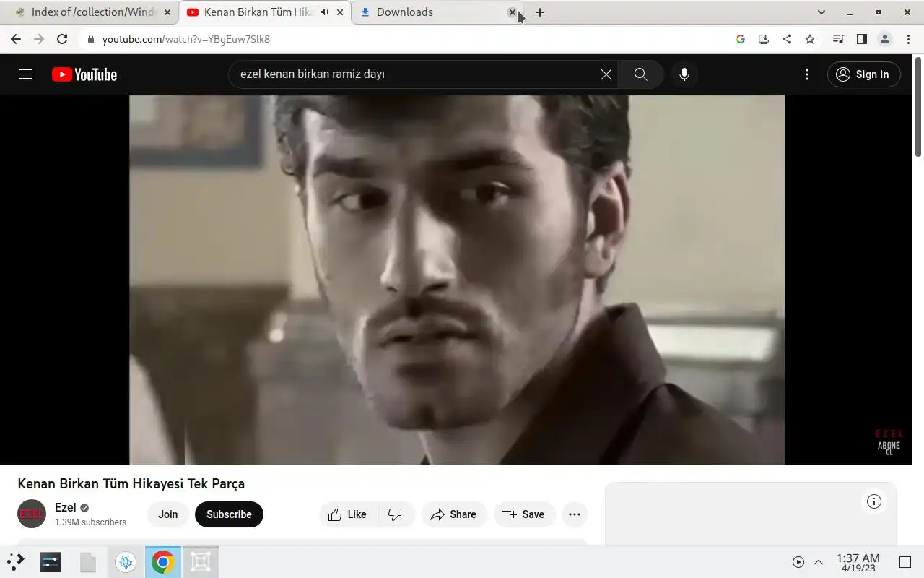Viewport: 924px width, 578px height.
Task: Open the taskbar file manager
Action: [88, 561]
